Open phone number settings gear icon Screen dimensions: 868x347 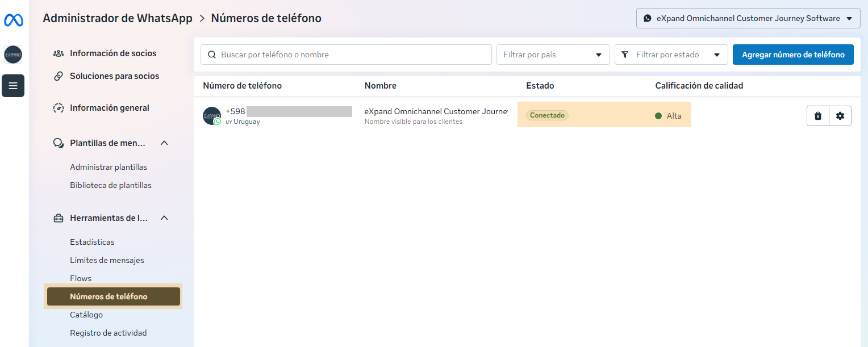coord(840,116)
